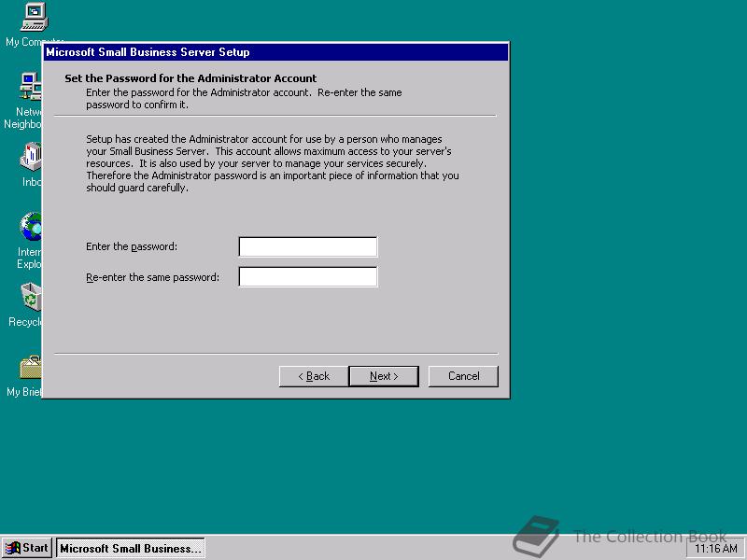Click the heading Set the Password for the Administrator Account

pos(190,78)
